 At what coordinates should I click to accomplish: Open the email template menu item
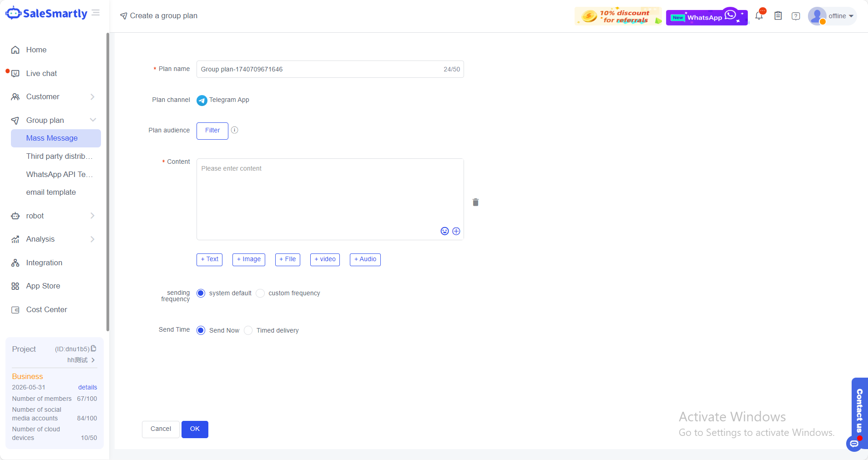[x=51, y=192]
